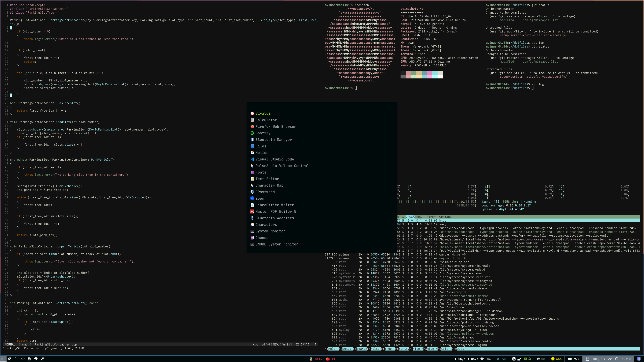
Task: Open the terminal workspace icon in waybar
Action: coord(3,359)
